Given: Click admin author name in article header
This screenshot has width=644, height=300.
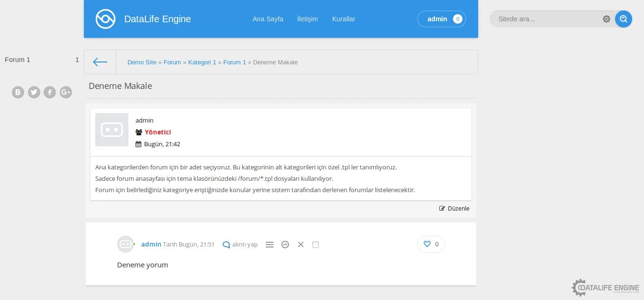Looking at the screenshot, I should (145, 120).
